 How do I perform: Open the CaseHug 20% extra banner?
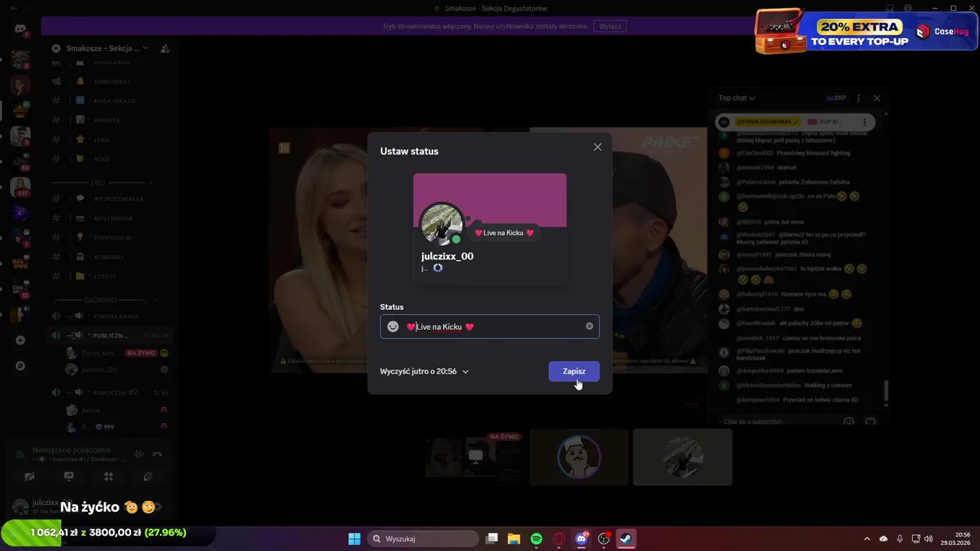pyautogui.click(x=867, y=31)
